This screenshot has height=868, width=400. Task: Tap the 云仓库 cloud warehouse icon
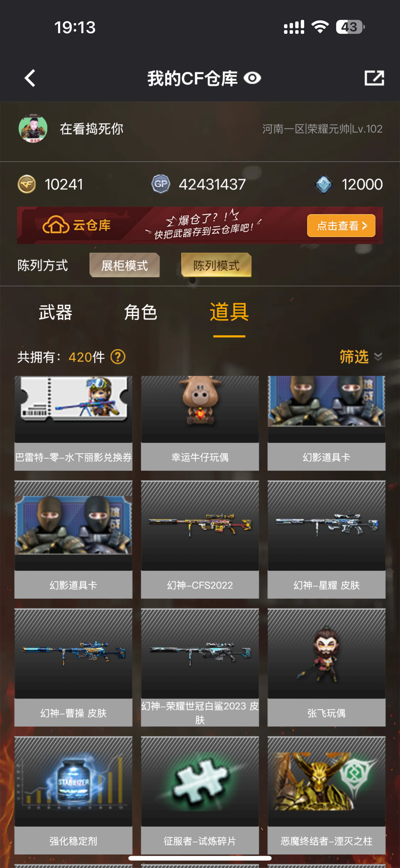[56, 225]
